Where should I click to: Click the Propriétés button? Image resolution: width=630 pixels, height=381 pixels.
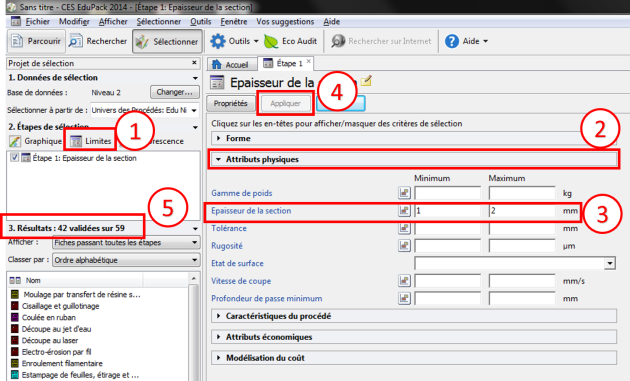231,104
